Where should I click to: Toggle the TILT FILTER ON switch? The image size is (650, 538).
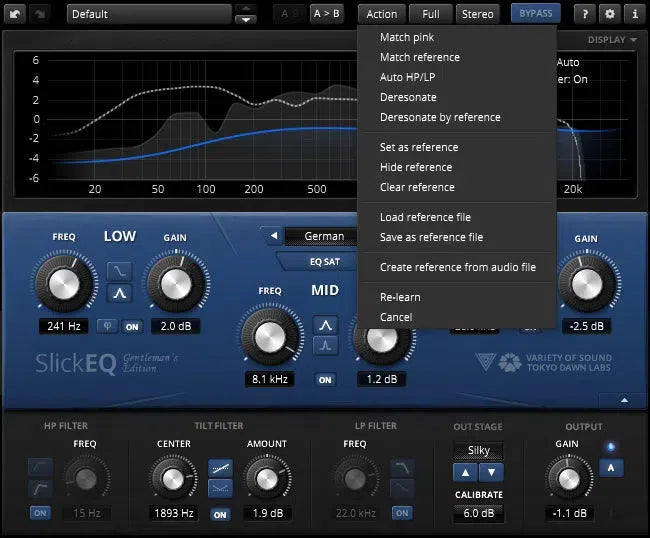coord(221,513)
